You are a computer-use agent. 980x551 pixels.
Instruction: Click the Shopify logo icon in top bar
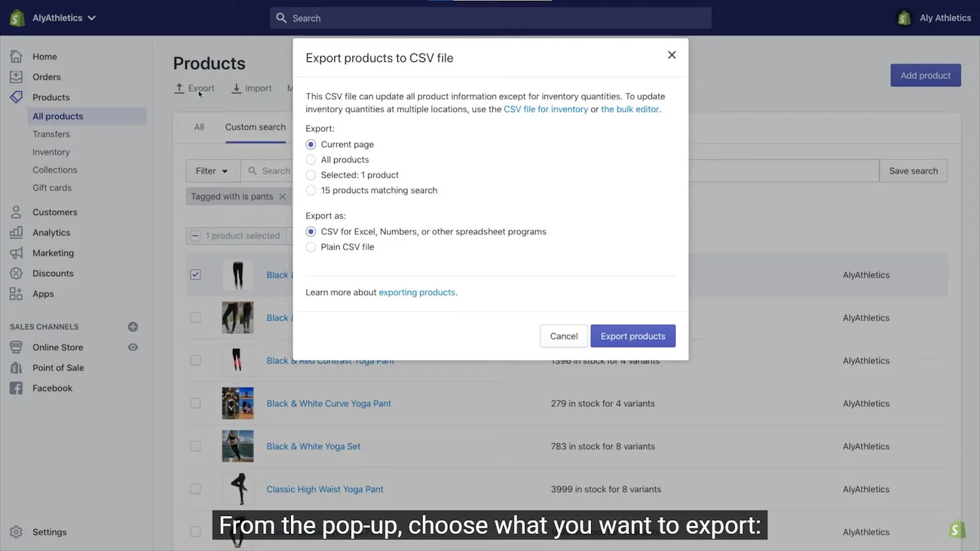17,18
